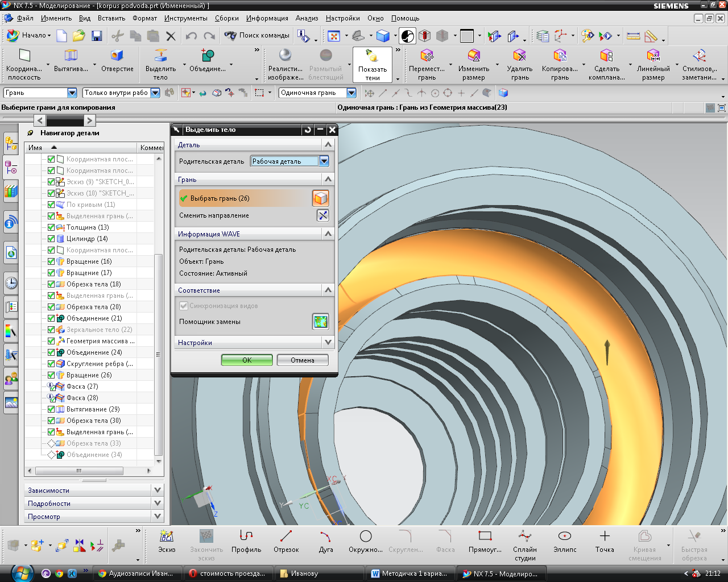
Task: Click the select face cube icon in dialog
Action: (321, 198)
